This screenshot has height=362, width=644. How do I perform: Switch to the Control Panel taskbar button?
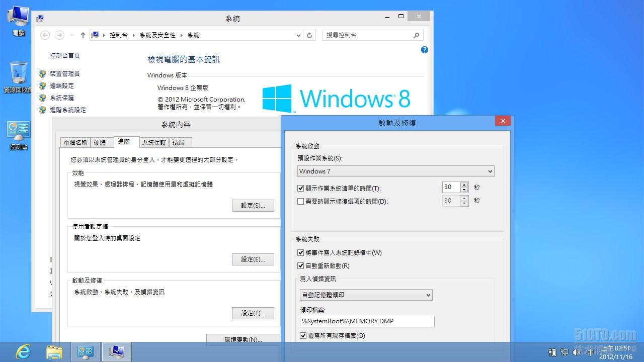(86, 352)
